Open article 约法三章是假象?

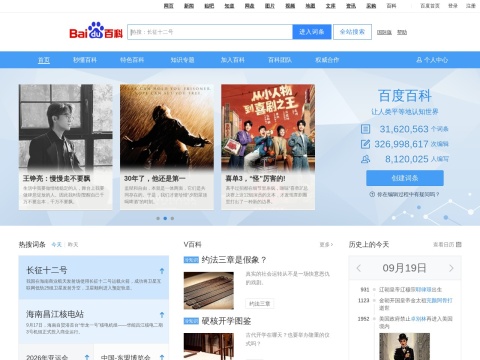point(234,260)
